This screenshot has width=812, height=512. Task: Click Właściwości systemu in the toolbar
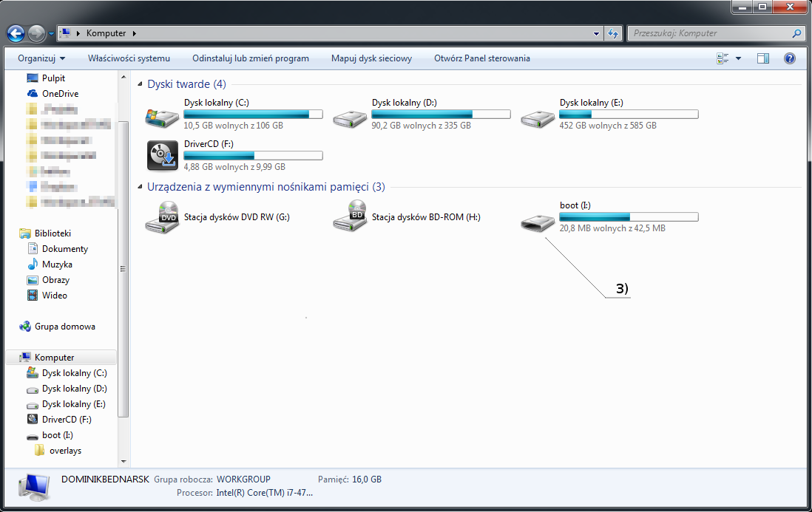coord(129,58)
